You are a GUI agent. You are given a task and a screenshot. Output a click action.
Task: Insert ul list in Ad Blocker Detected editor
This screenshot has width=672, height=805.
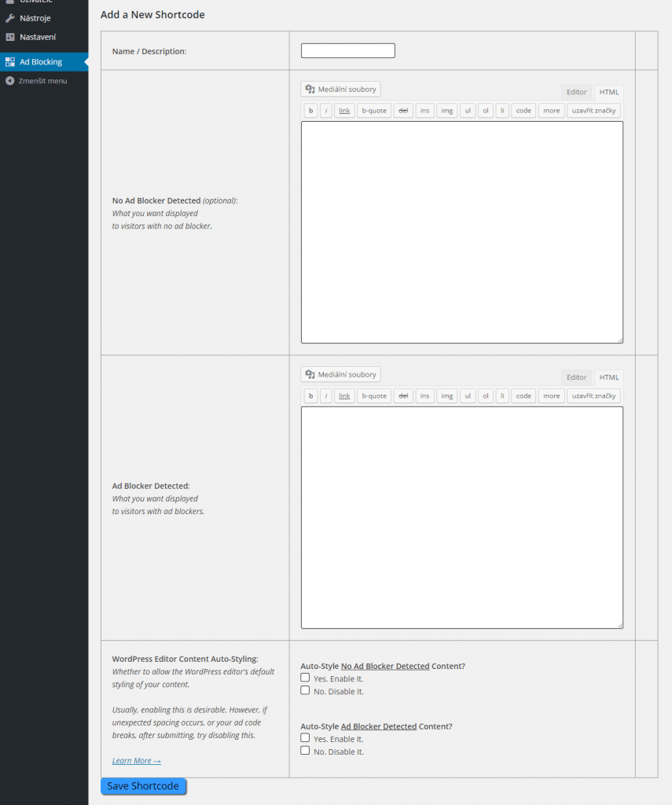click(x=468, y=396)
